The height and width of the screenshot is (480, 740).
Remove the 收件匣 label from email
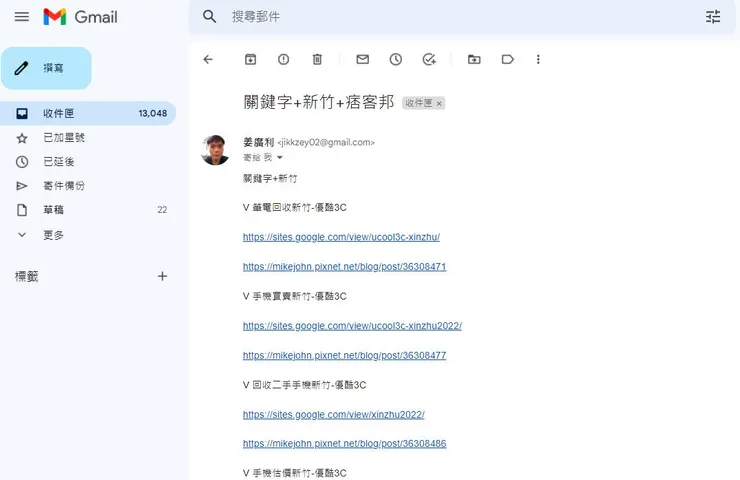(439, 103)
